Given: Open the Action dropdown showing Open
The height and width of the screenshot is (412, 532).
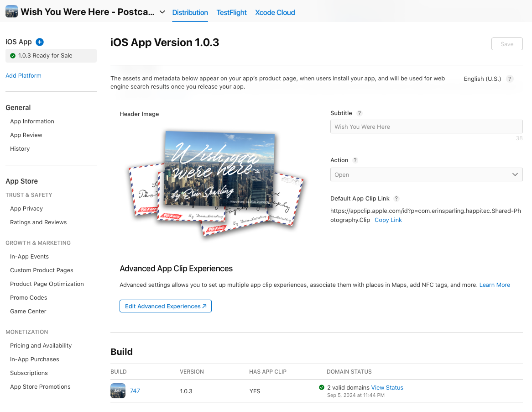Looking at the screenshot, I should coord(426,174).
